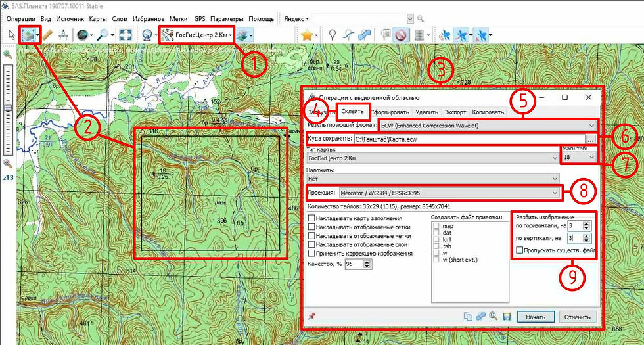The image size is (644, 345).
Task: Check 'Применить коррекцию изображения' option
Action: 311,254
